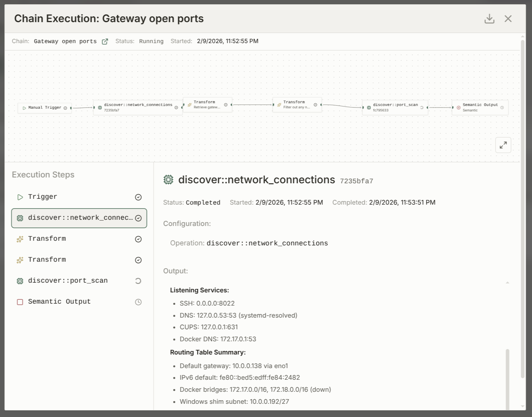Click the Trigger step play icon
This screenshot has height=417, width=532.
pyautogui.click(x=20, y=197)
